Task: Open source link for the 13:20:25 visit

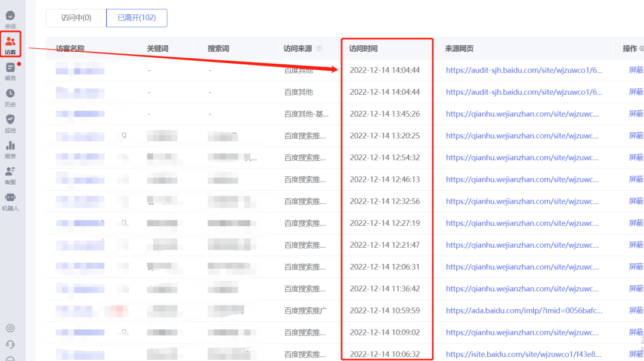Action: [522, 136]
